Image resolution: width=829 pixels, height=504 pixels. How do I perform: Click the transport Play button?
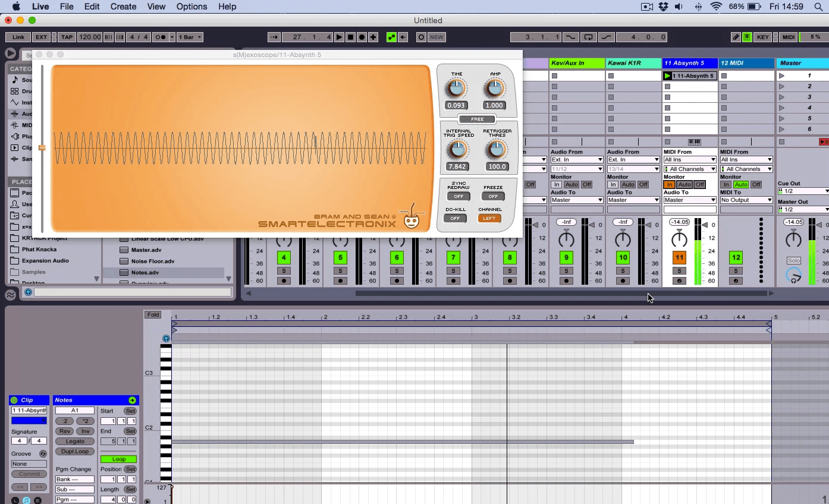pyautogui.click(x=339, y=37)
